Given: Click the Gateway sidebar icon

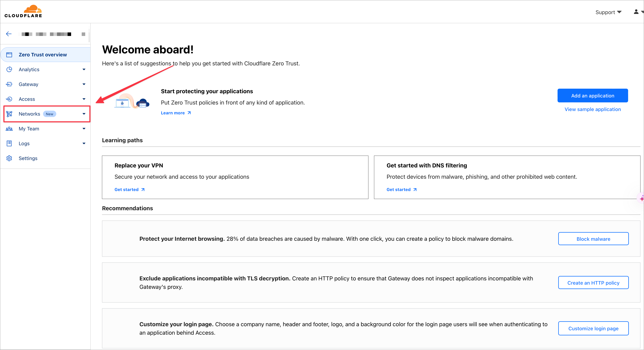Looking at the screenshot, I should [9, 84].
